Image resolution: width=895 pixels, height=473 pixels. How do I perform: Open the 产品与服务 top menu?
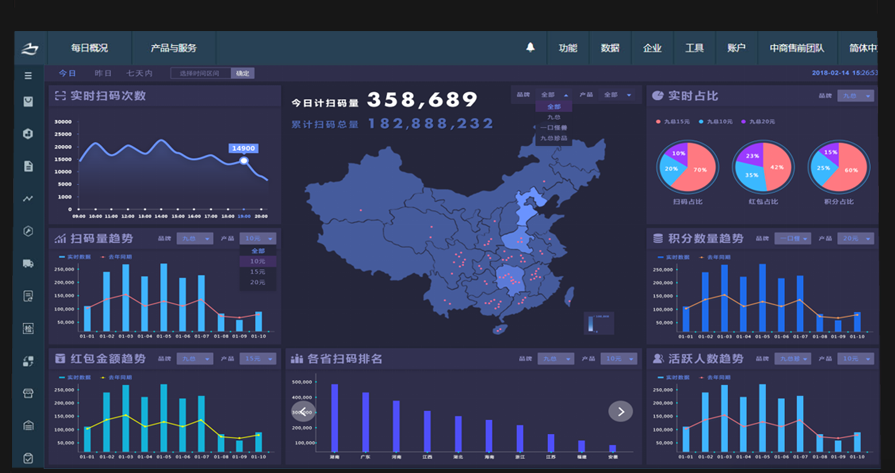click(x=173, y=48)
